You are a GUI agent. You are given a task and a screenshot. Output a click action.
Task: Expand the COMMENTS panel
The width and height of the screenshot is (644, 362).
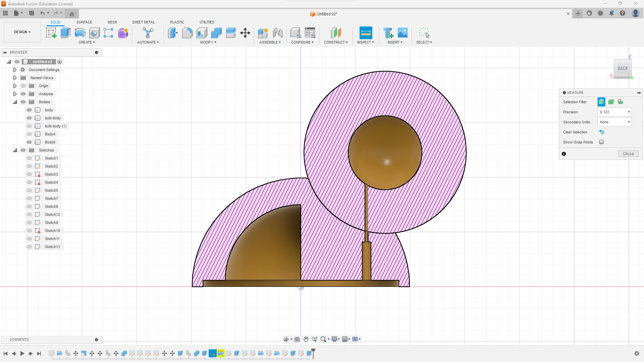(x=96, y=340)
